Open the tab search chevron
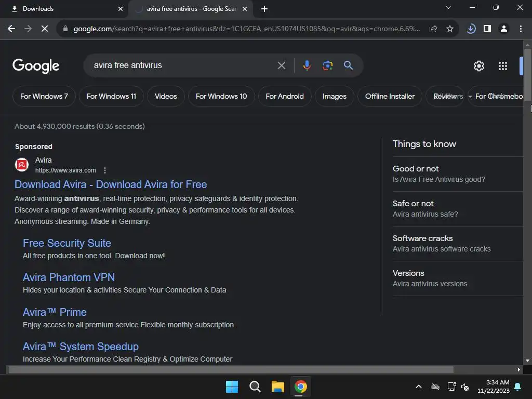The width and height of the screenshot is (532, 399). pyautogui.click(x=448, y=7)
